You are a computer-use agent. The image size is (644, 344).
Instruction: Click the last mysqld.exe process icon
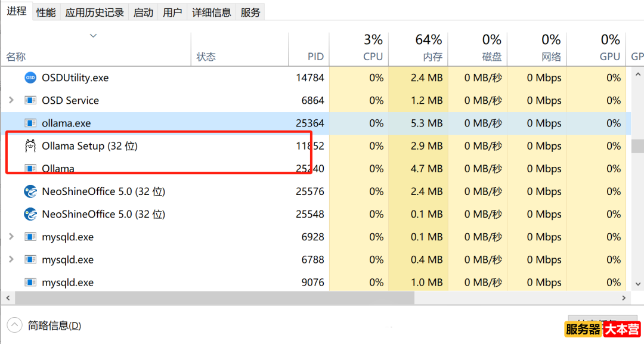[30, 283]
